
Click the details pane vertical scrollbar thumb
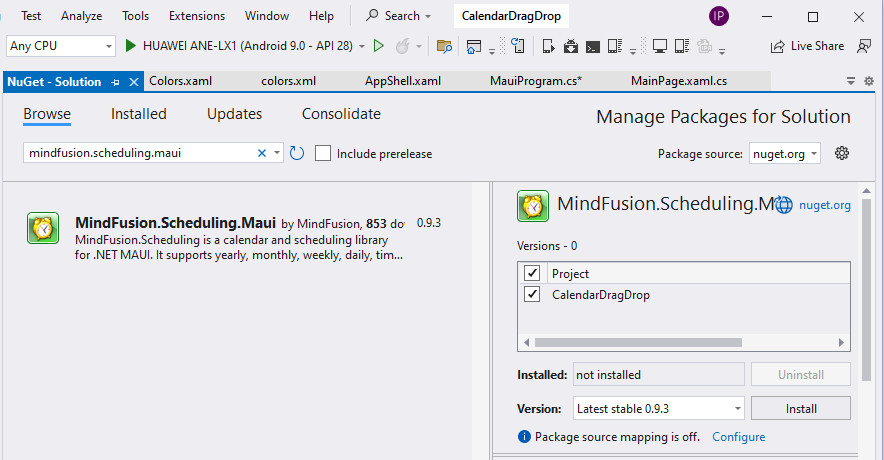[x=867, y=290]
